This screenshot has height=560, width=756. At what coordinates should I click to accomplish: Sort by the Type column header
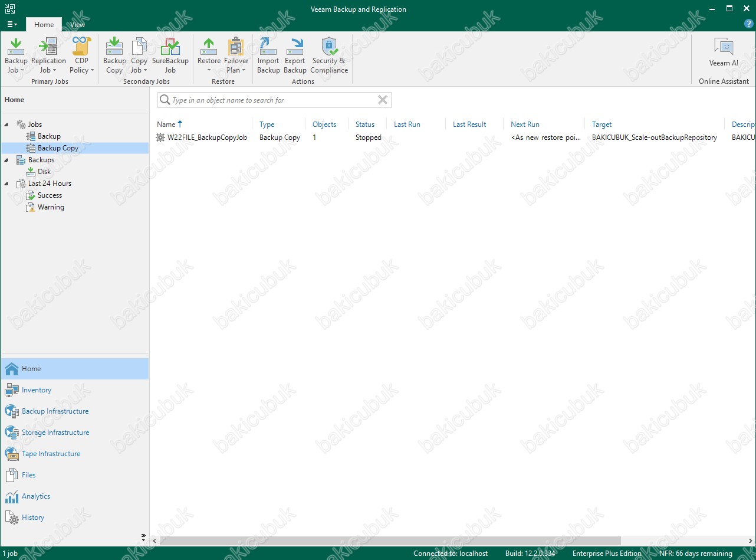point(267,125)
